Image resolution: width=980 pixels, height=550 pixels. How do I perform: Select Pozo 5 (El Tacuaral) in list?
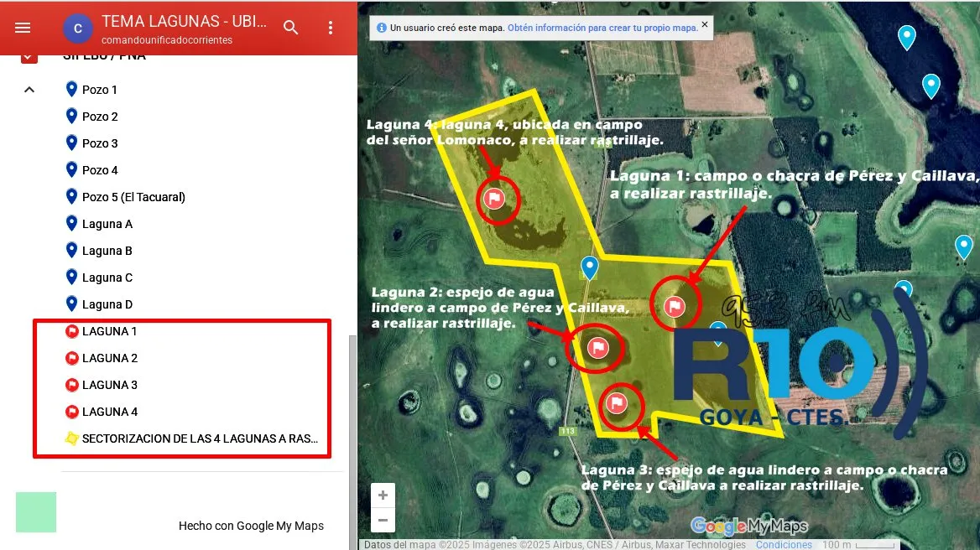(133, 197)
